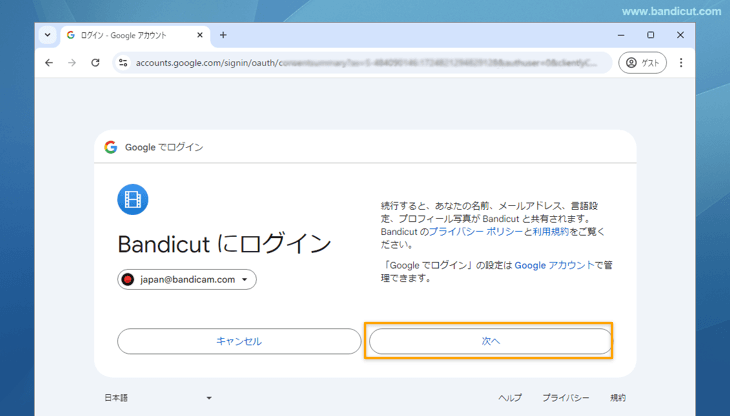Viewport: 730px width, 416px height.
Task: Click the Bandicut にログイン heading
Action: click(x=224, y=244)
